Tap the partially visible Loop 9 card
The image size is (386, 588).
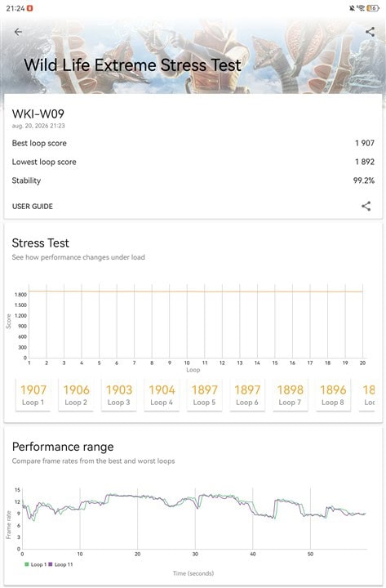click(x=367, y=395)
